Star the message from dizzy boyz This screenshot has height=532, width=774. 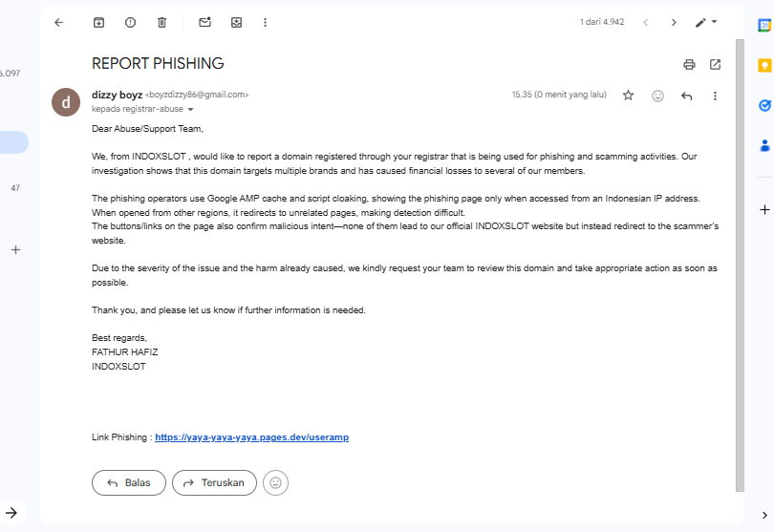pyautogui.click(x=628, y=96)
